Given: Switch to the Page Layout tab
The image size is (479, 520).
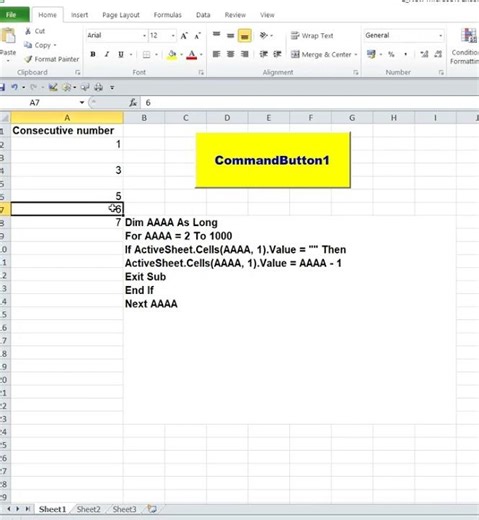Looking at the screenshot, I should 121,15.
